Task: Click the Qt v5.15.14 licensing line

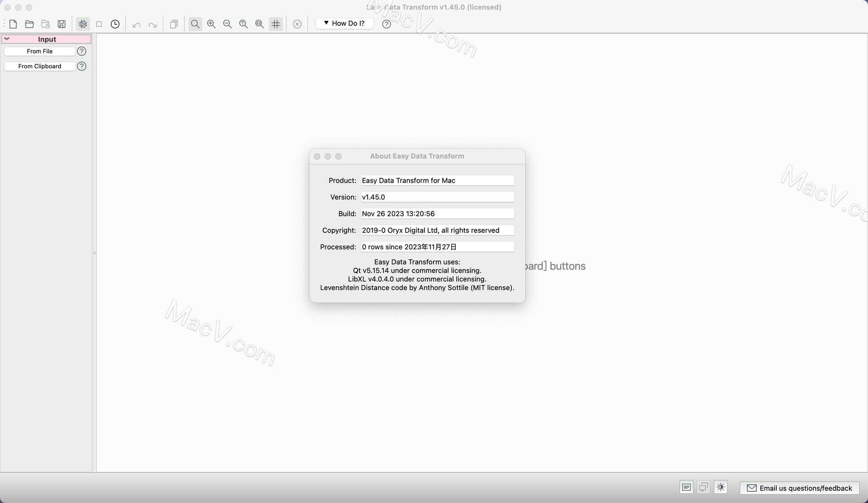Action: point(417,270)
